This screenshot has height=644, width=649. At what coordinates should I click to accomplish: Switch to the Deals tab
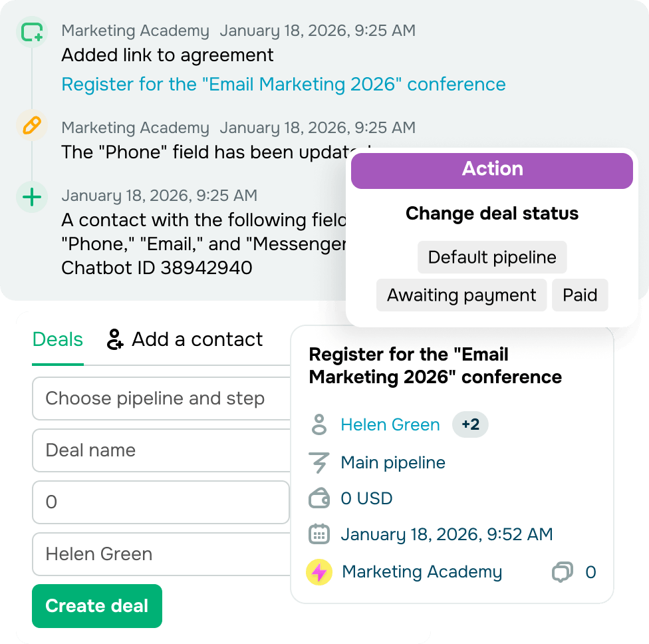(57, 339)
